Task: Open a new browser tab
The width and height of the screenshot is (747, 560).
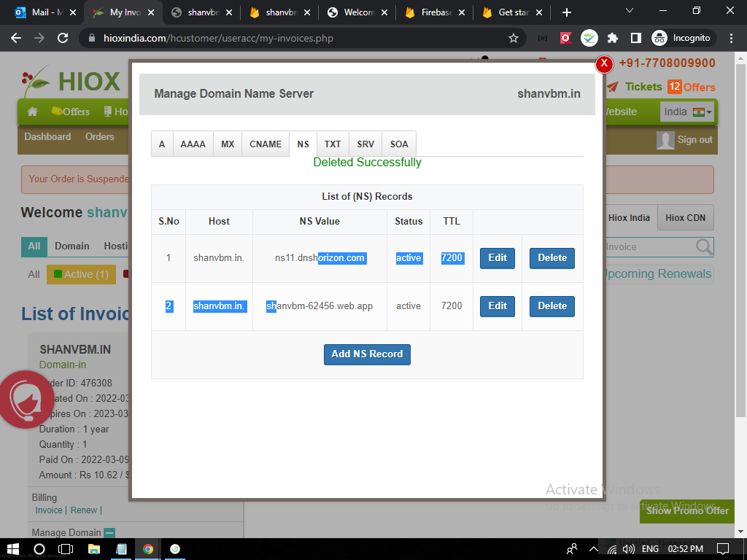Action: point(567,12)
